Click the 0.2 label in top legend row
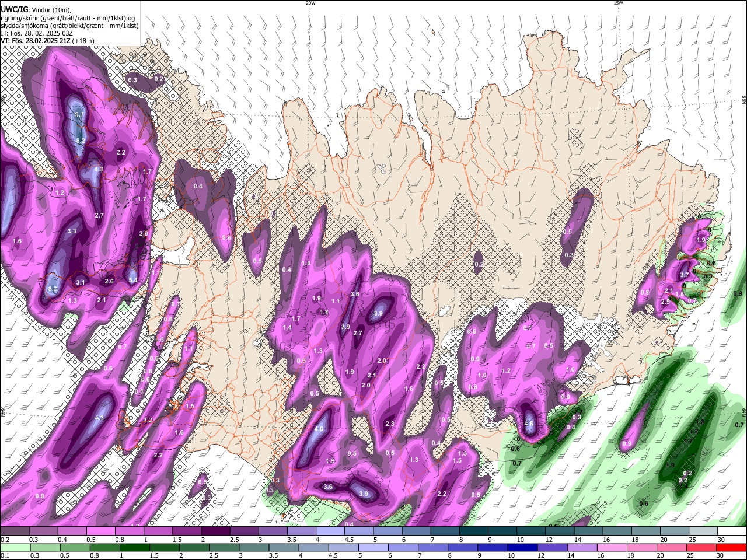This screenshot has height=560, width=747. [5, 540]
